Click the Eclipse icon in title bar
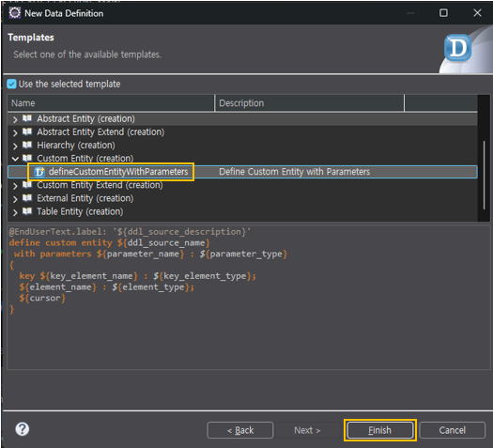 (x=14, y=13)
